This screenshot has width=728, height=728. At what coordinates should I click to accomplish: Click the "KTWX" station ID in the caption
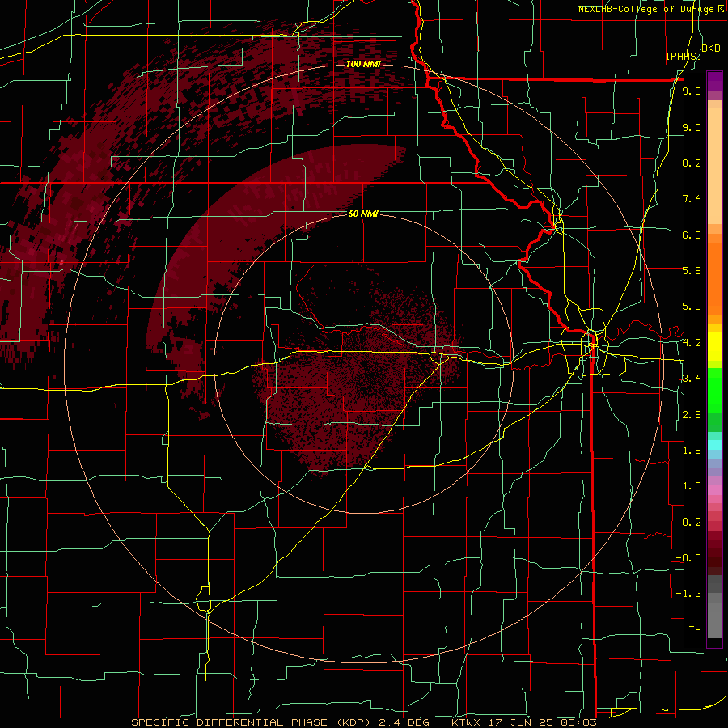click(x=468, y=722)
